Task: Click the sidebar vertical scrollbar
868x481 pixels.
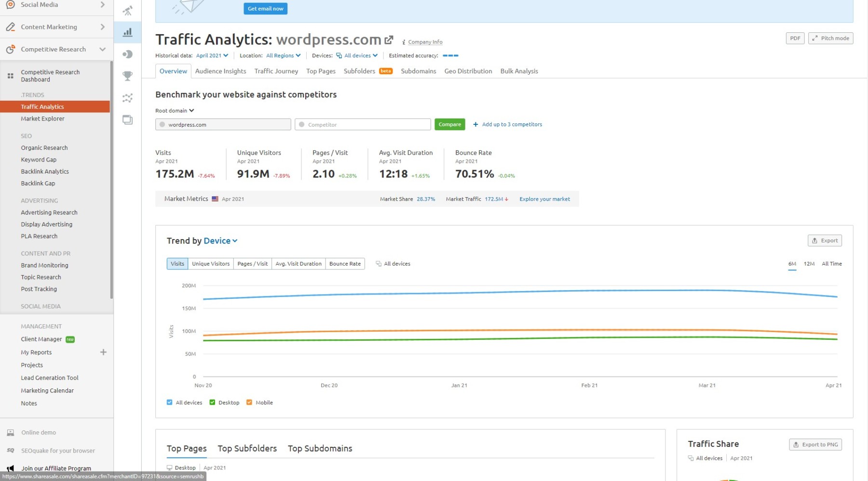Action: pyautogui.click(x=111, y=179)
